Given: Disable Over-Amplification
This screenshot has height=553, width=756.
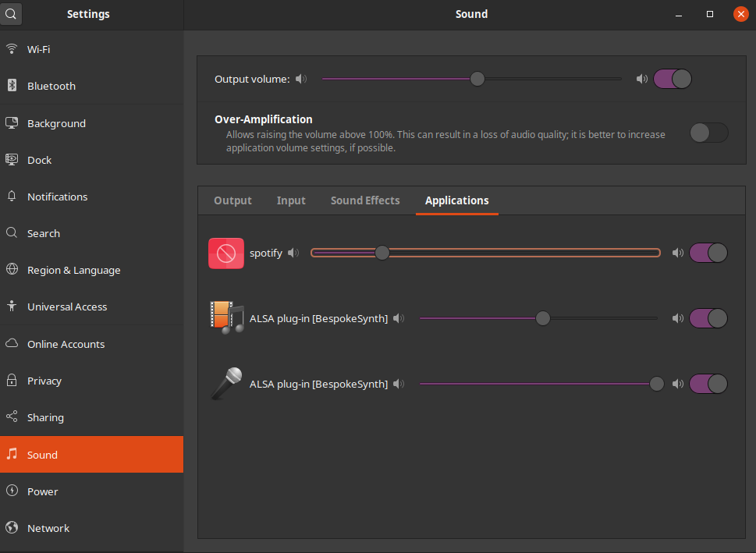Looking at the screenshot, I should [708, 133].
